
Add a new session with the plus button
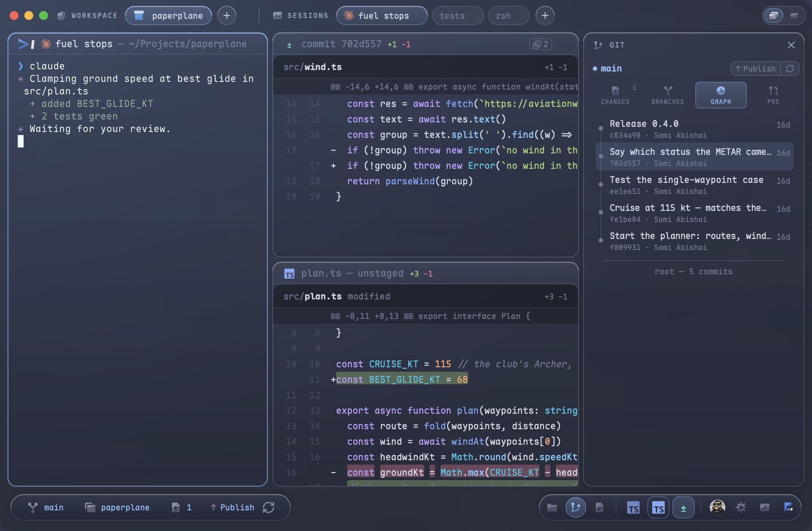coord(545,15)
